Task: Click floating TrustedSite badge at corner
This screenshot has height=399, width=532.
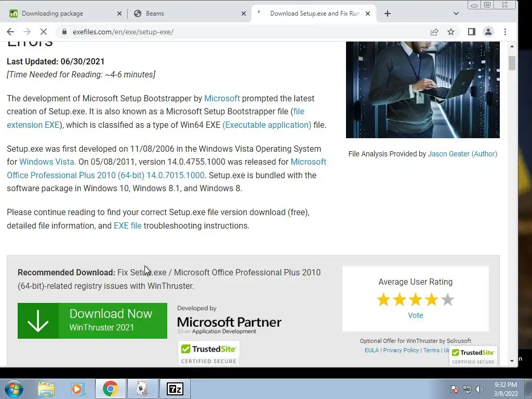Action: click(x=473, y=356)
